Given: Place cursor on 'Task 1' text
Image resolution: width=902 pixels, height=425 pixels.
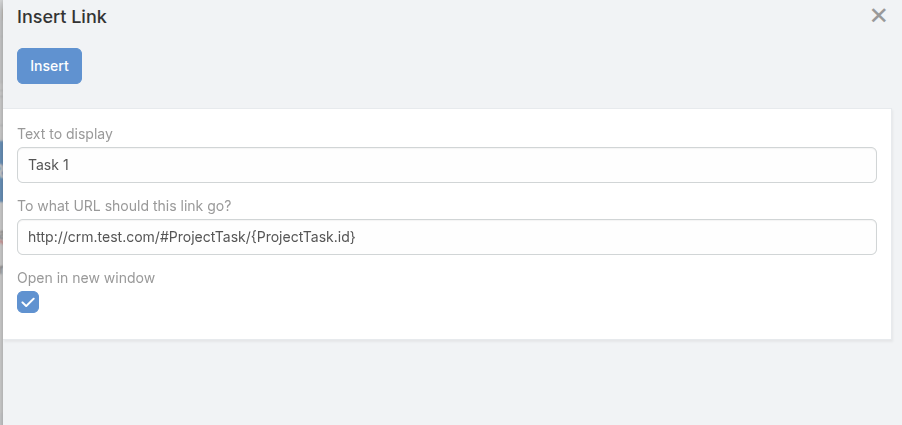Looking at the screenshot, I should click(48, 165).
